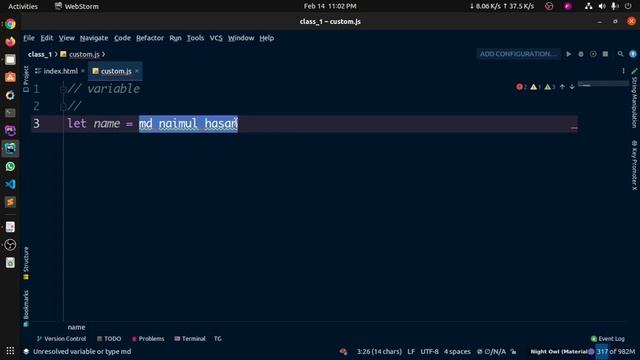Go to previous highlighted error arrow
640x360 pixels.
pyautogui.click(x=562, y=87)
